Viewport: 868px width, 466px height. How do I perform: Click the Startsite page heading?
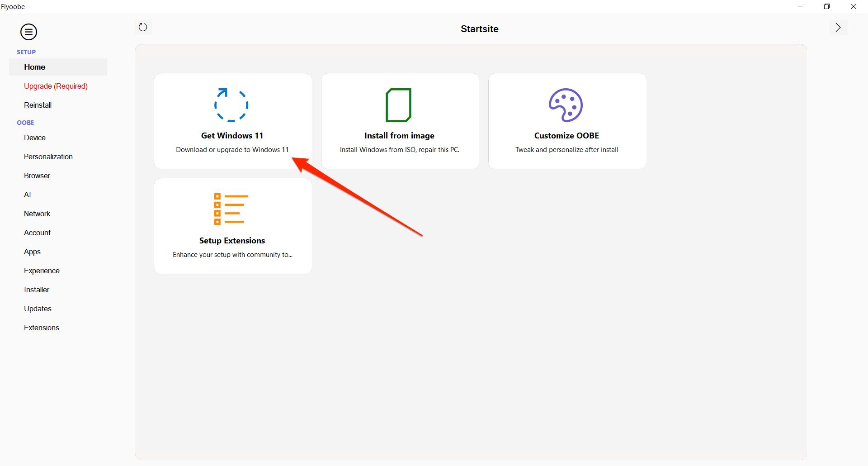tap(480, 29)
